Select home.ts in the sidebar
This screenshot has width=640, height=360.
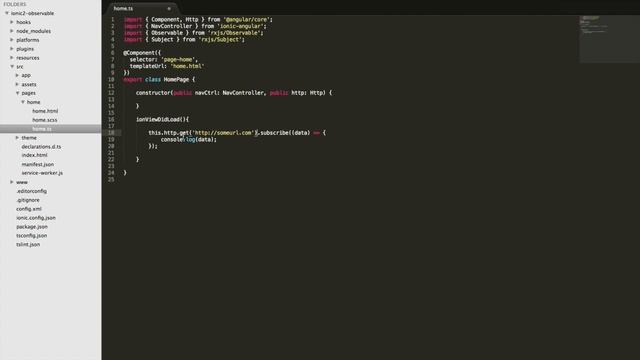click(42, 129)
